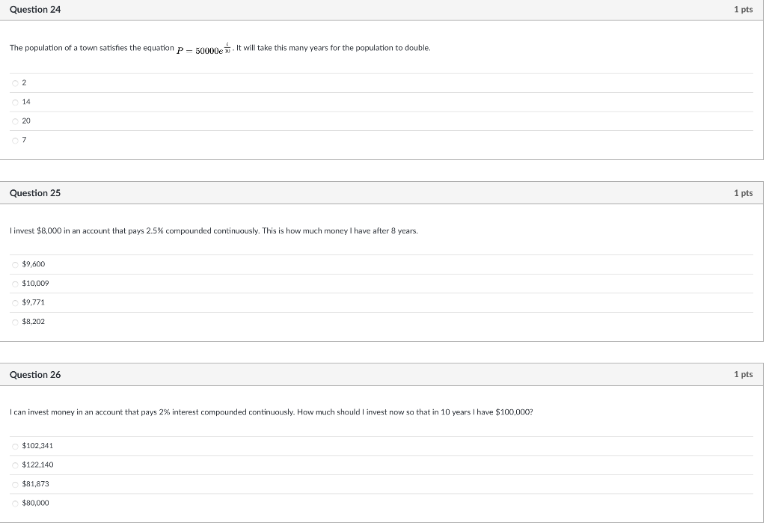766x532 pixels.
Task: Pick 20 as the doubling time answer
Action: pos(15,122)
